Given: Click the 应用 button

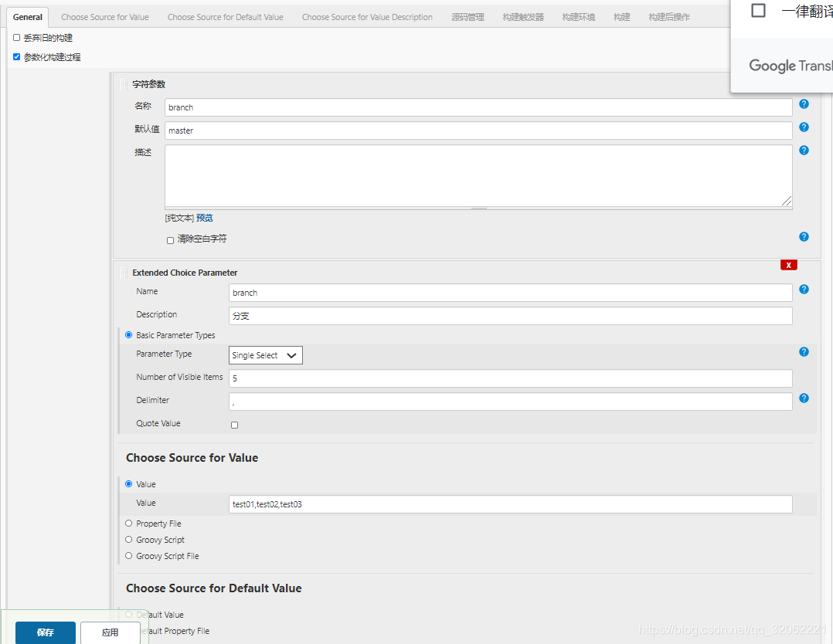Looking at the screenshot, I should coord(110,632).
